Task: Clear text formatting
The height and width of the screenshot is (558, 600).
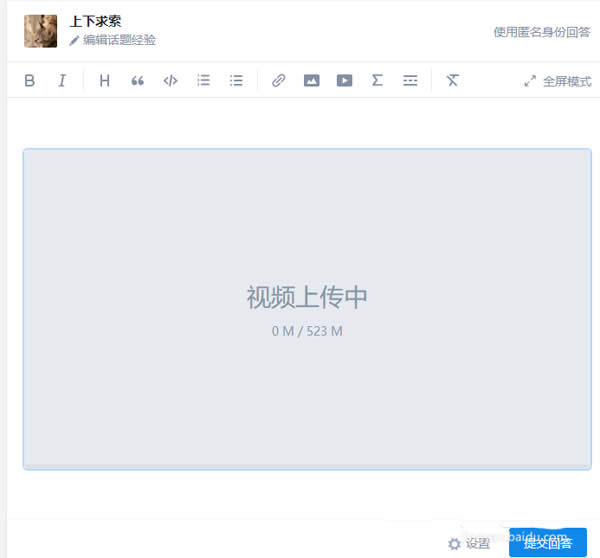Action: [x=452, y=80]
